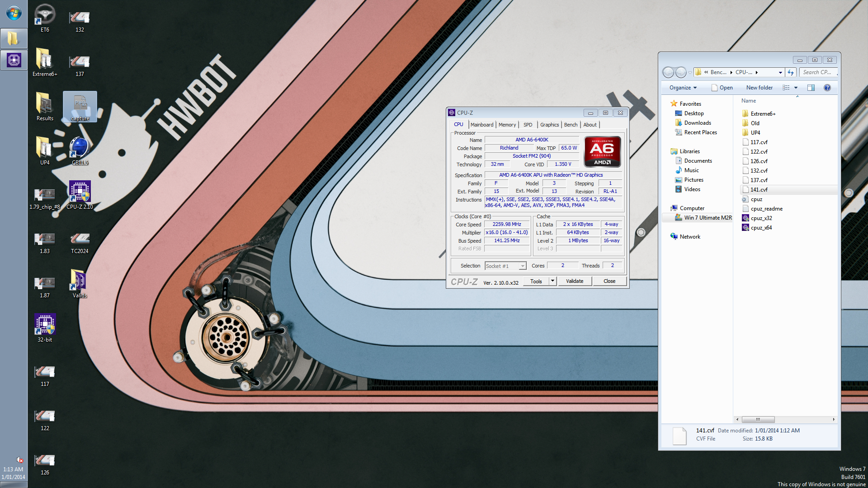
Task: Open the 1.83 desktop icon
Action: tap(45, 243)
